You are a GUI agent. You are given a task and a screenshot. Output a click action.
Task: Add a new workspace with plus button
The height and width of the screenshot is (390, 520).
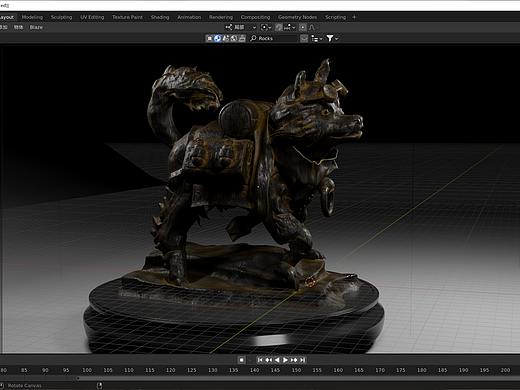(x=354, y=17)
